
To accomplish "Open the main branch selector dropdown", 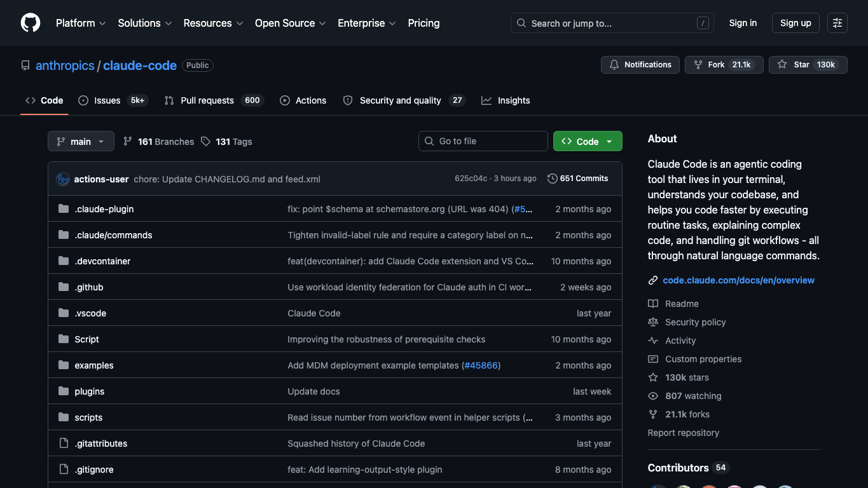I will (x=81, y=141).
